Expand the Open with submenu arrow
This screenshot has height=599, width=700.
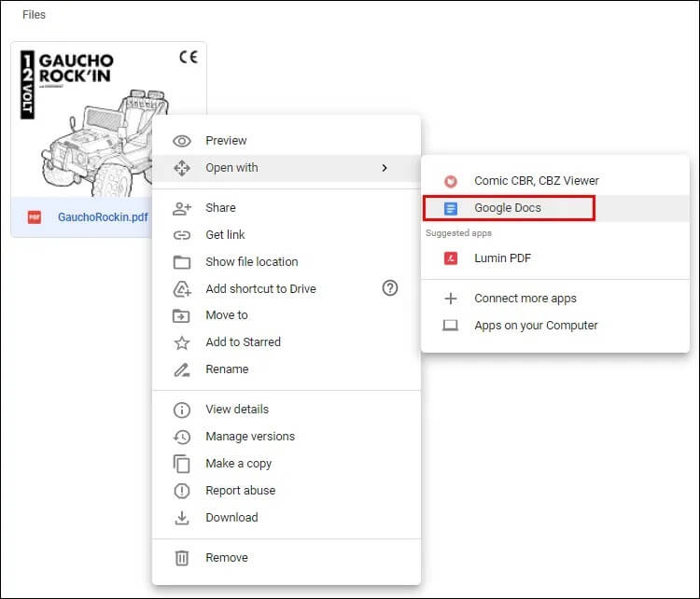tap(385, 168)
